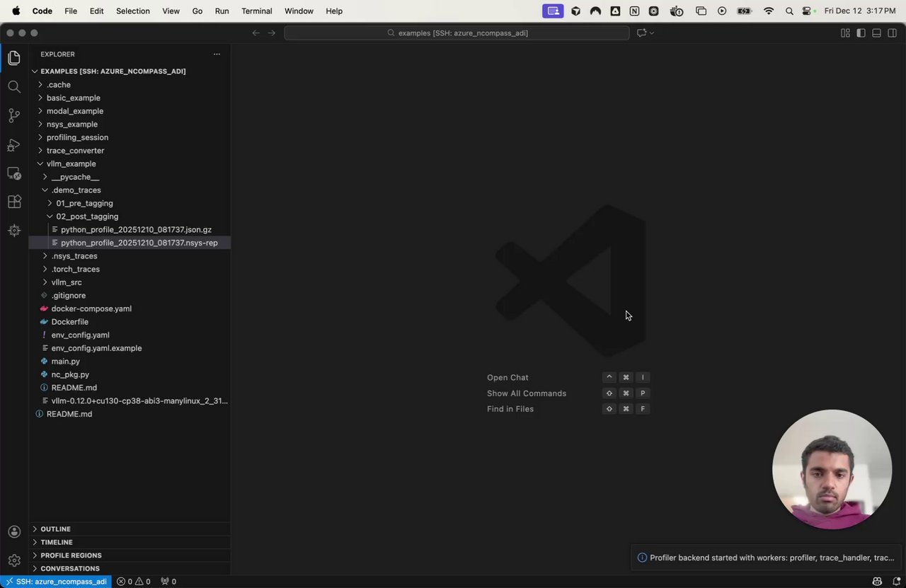Expand the 01_pre_tagging folder
906x588 pixels.
[x=130, y=203]
